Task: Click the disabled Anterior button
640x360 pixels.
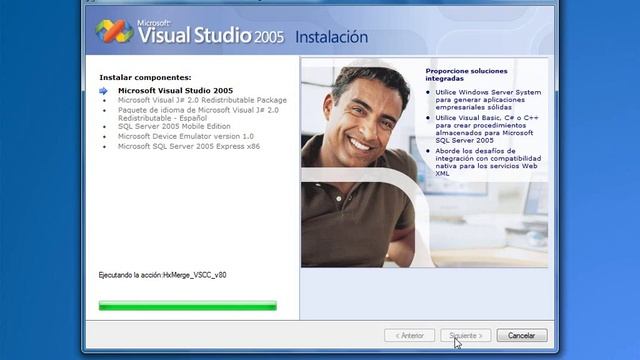Action: pos(409,336)
